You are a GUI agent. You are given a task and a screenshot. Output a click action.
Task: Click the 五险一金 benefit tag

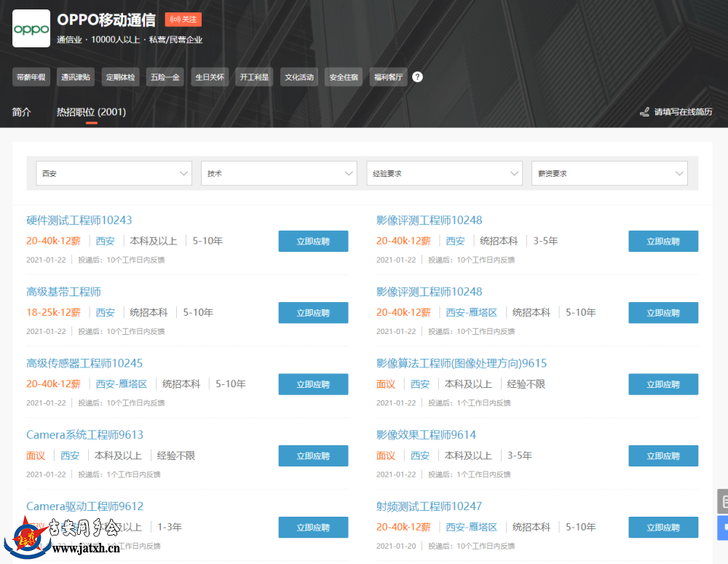click(x=165, y=77)
